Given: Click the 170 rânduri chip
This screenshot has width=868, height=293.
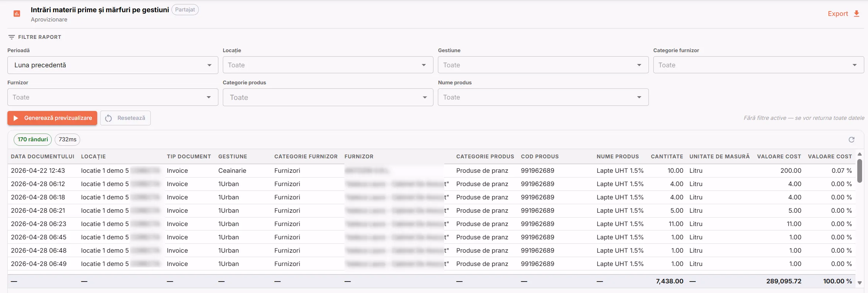Looking at the screenshot, I should tap(33, 139).
